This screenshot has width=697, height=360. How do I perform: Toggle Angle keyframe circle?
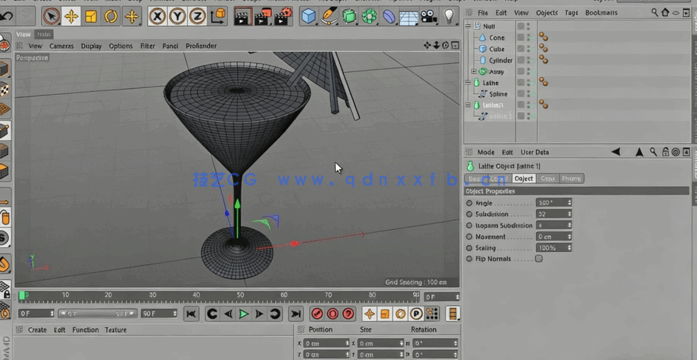(469, 203)
